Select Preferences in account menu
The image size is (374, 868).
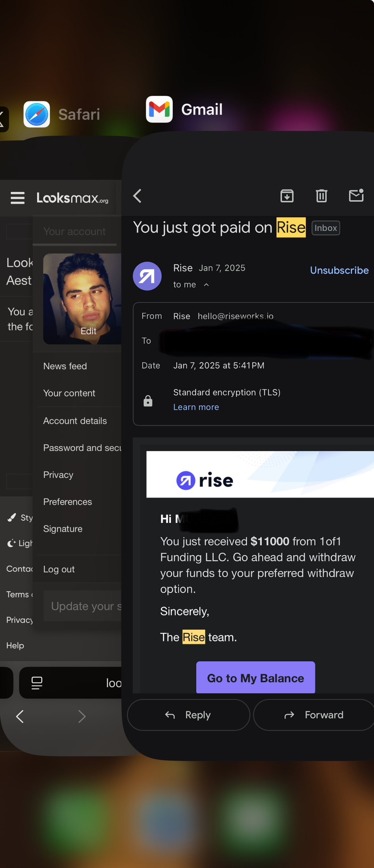tap(68, 502)
